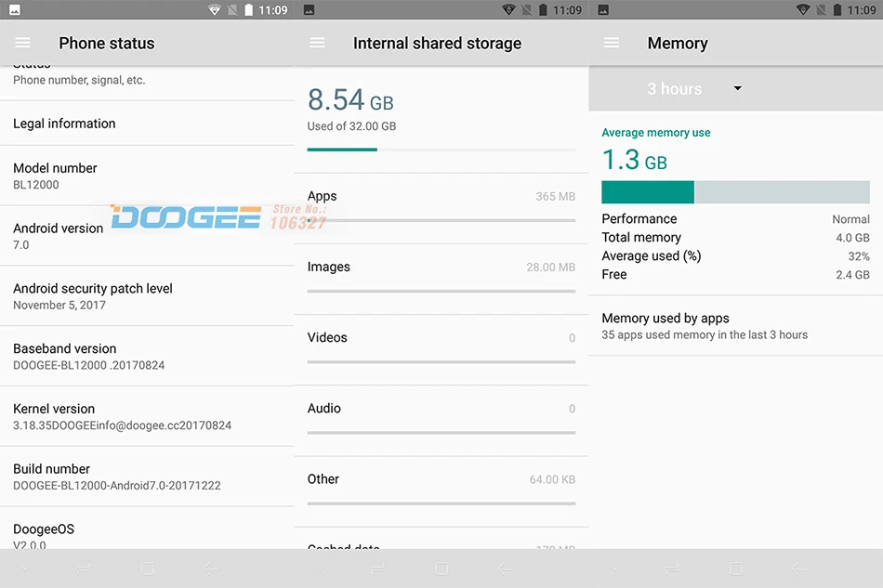
Task: Open Memory used by apps details
Action: click(x=735, y=326)
